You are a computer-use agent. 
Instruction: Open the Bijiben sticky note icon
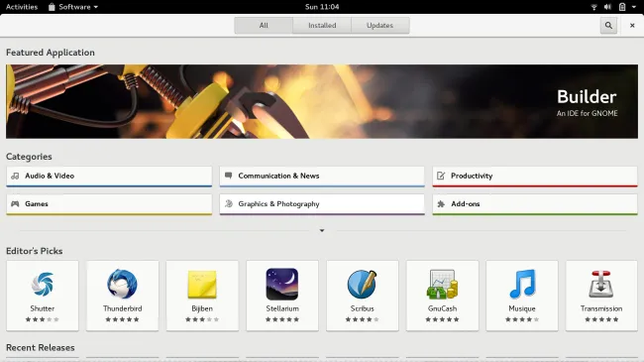pyautogui.click(x=202, y=285)
